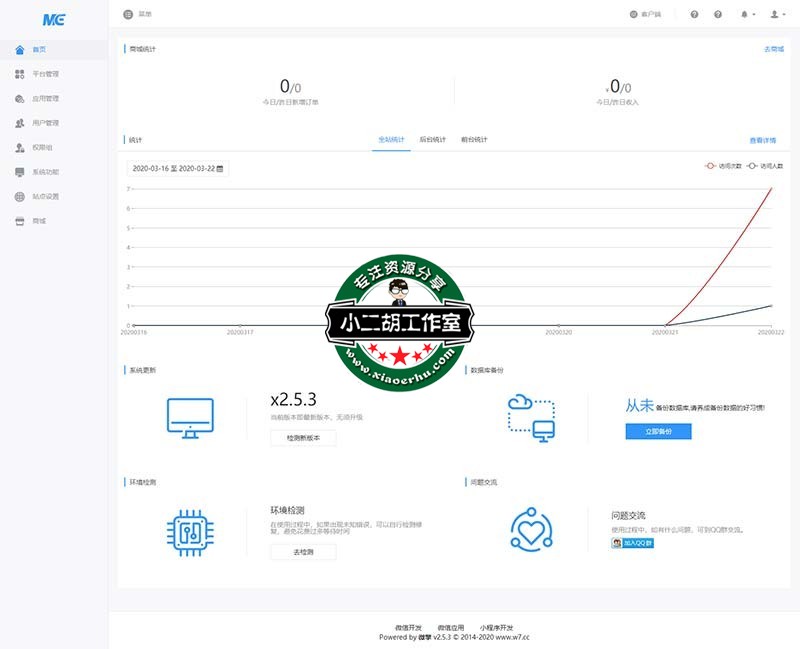Open the 查看详情 link
Viewport: 800px width, 649px height.
[x=763, y=140]
